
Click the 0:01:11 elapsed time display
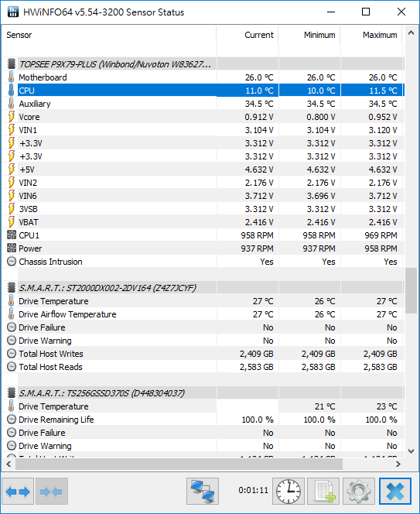253,490
